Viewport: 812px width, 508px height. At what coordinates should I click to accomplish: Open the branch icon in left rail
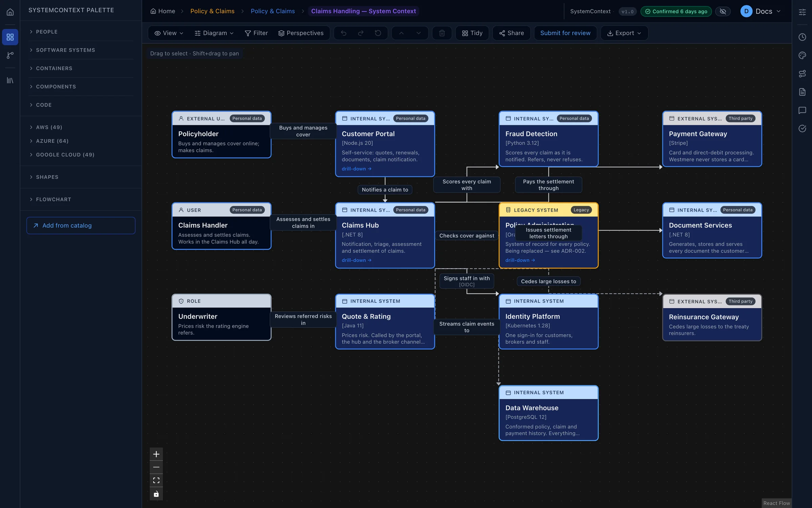point(10,55)
